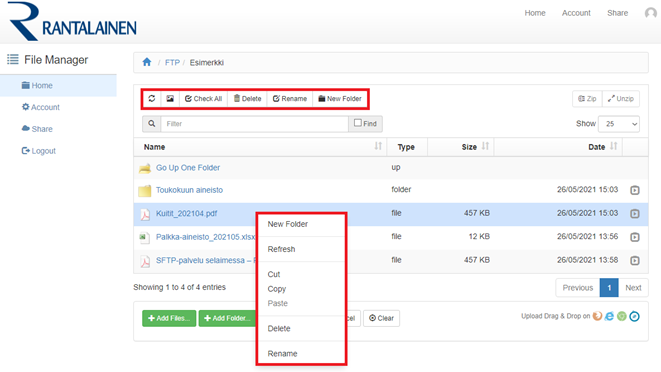Click the refresh icon in toolbar

[x=152, y=99]
